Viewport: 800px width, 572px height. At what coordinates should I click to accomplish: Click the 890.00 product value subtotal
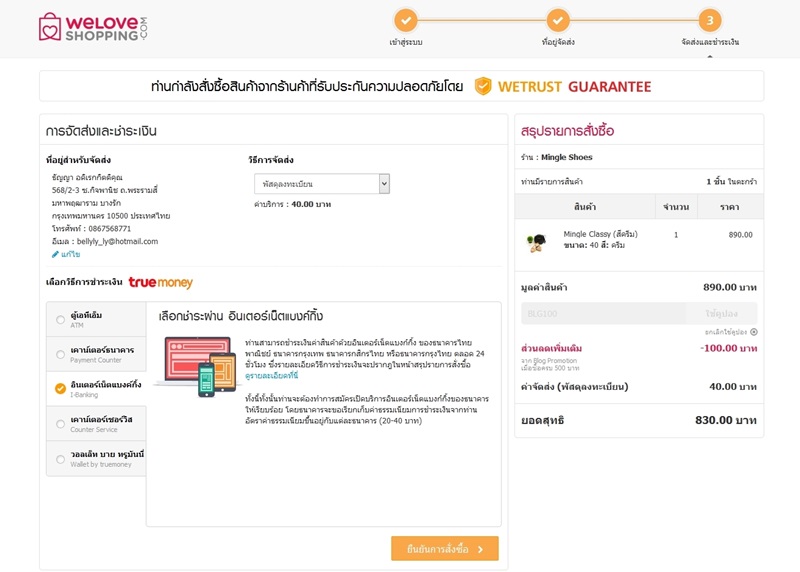click(730, 287)
